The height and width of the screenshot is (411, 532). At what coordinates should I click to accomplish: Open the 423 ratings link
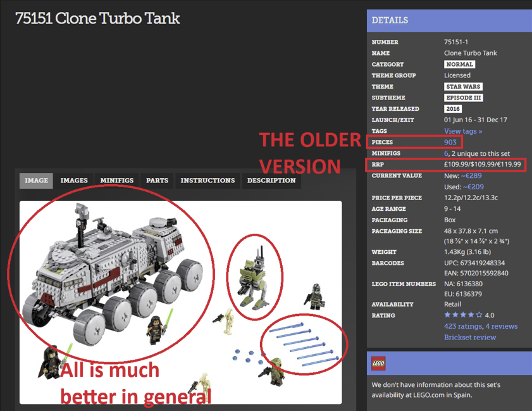pos(463,326)
